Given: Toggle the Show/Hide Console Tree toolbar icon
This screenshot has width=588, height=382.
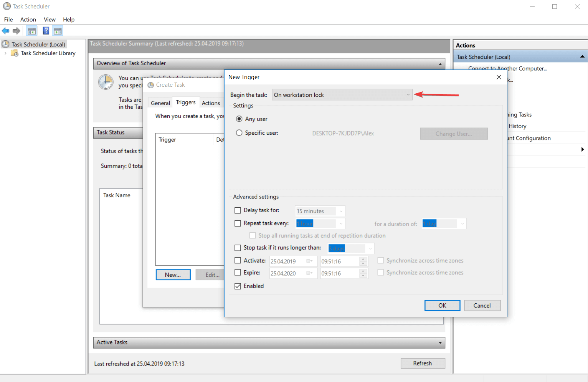Looking at the screenshot, I should point(32,31).
